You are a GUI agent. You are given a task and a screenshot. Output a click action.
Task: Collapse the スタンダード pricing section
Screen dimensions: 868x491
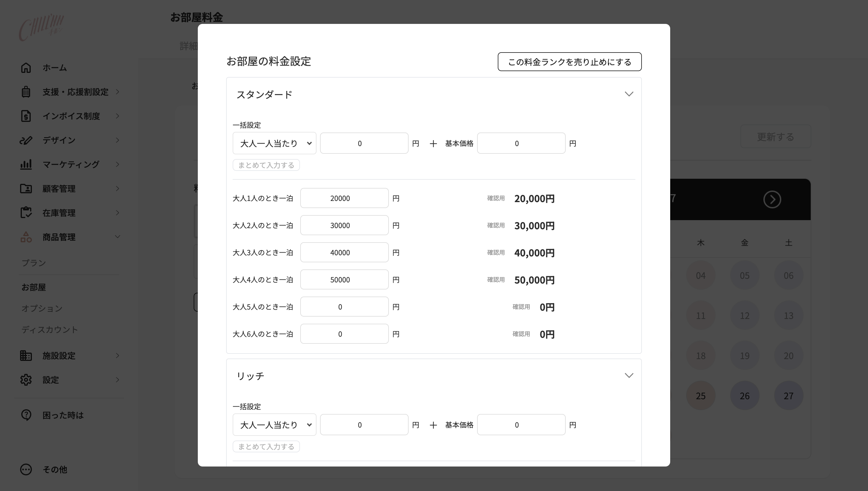629,94
